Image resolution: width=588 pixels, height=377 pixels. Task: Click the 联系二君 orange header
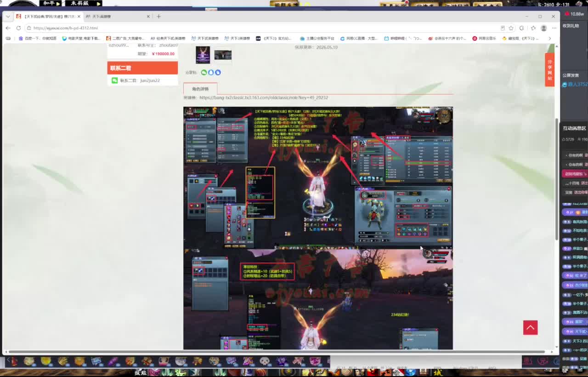point(142,68)
